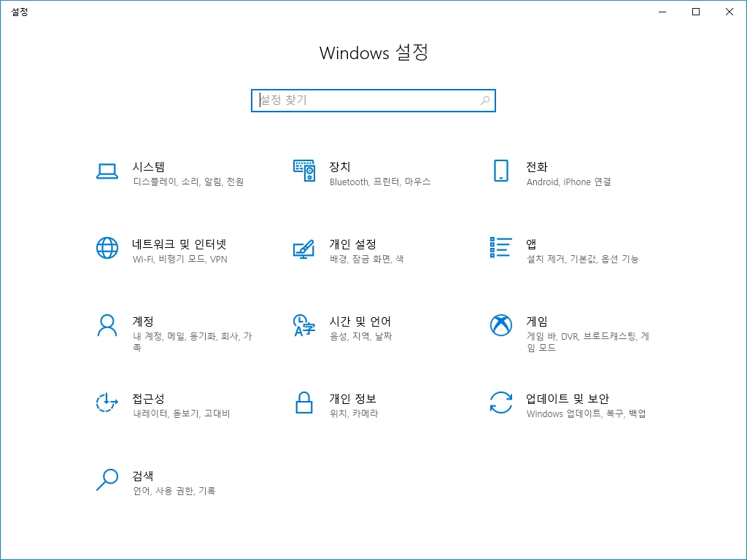Click the 업데이트 및 보안 refresh arrows icon
The image size is (747, 560).
coord(500,402)
